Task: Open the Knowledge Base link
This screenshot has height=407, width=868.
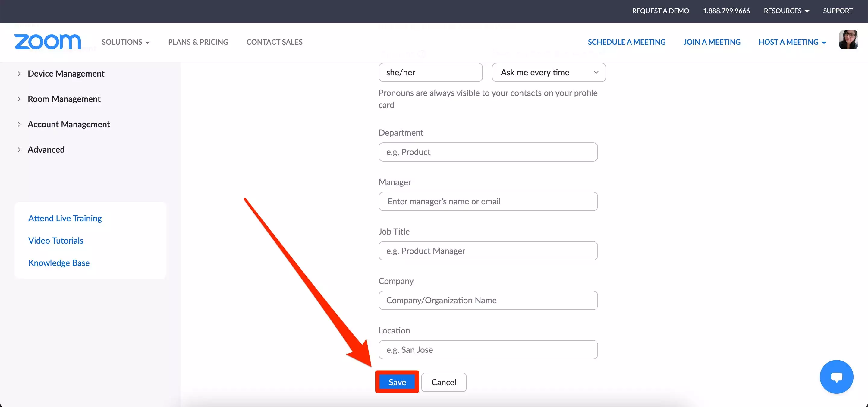Action: [59, 263]
